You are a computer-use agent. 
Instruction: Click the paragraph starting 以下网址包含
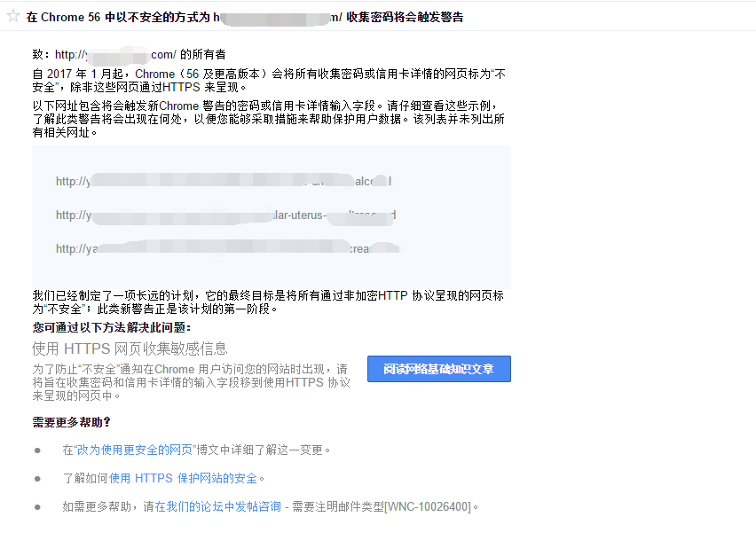269,119
